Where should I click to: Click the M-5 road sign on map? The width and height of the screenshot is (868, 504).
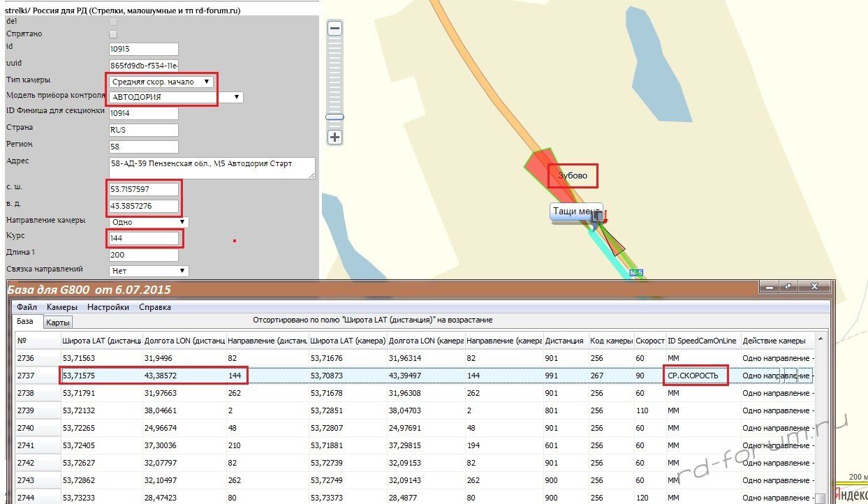click(x=635, y=273)
